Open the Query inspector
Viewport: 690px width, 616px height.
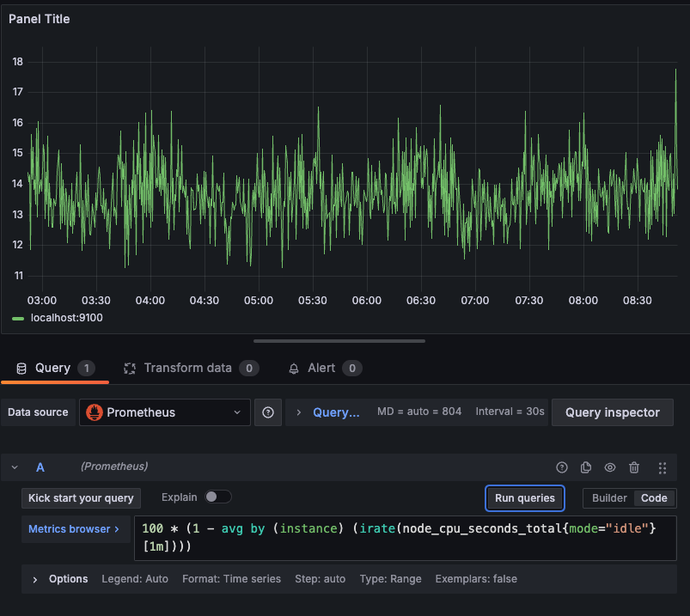point(612,412)
